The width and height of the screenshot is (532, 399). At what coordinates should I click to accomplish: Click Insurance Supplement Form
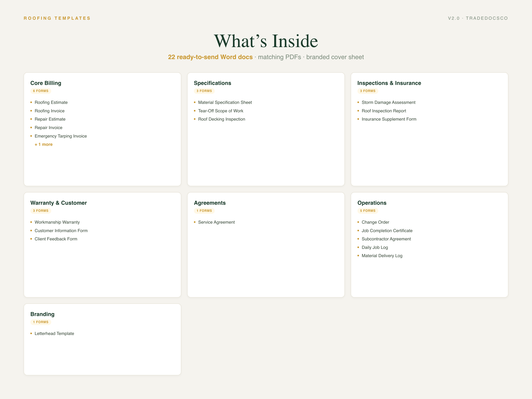[389, 119]
